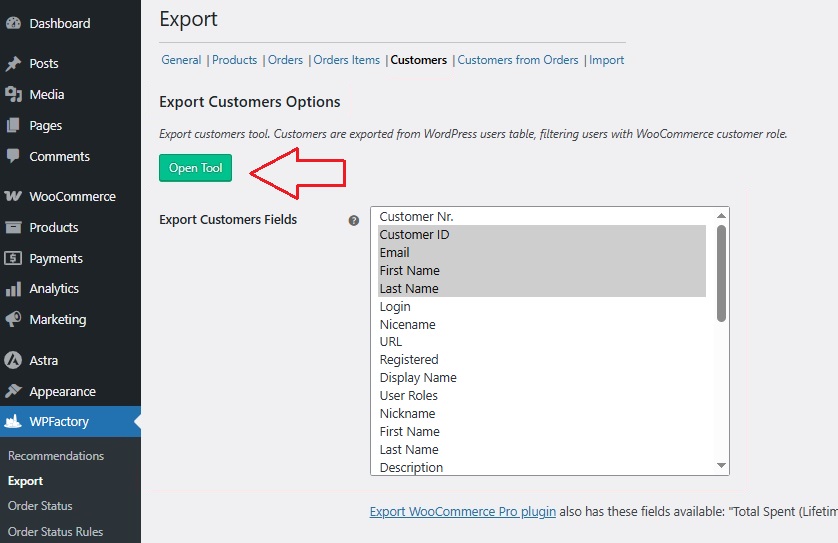This screenshot has width=838, height=543.
Task: Click the Posts pushpin icon
Action: click(x=13, y=64)
